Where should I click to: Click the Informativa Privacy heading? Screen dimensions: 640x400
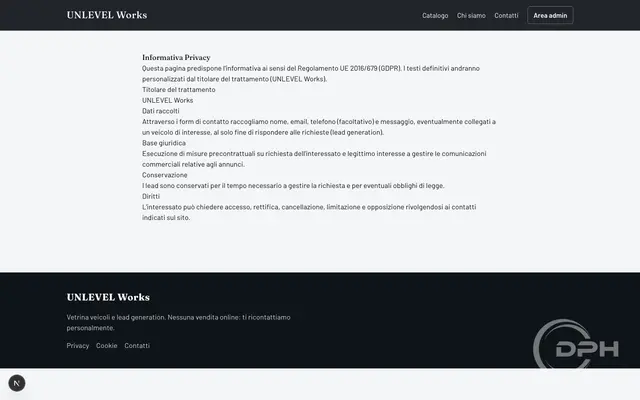[x=176, y=58]
